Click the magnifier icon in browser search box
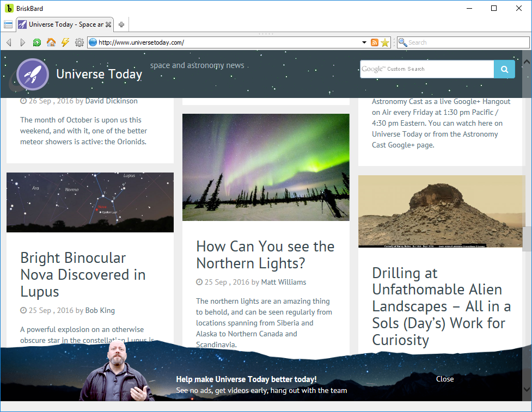The image size is (532, 412). tap(403, 42)
